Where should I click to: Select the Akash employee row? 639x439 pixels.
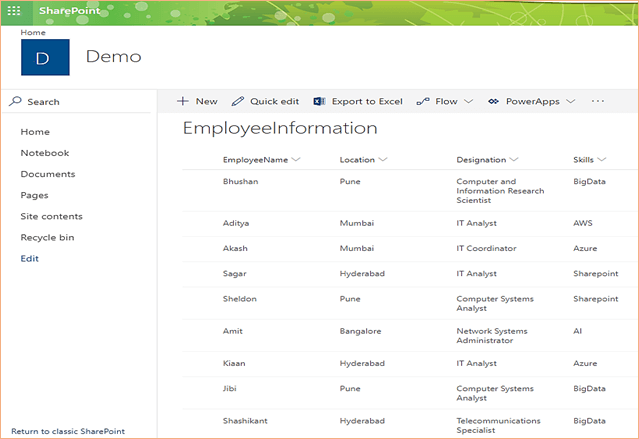[x=410, y=249]
